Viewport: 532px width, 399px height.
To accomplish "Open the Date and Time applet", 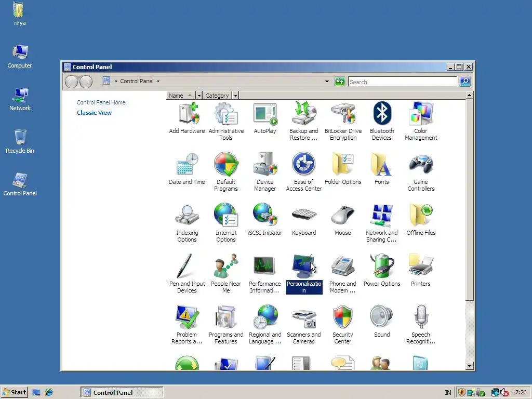I will point(187,169).
